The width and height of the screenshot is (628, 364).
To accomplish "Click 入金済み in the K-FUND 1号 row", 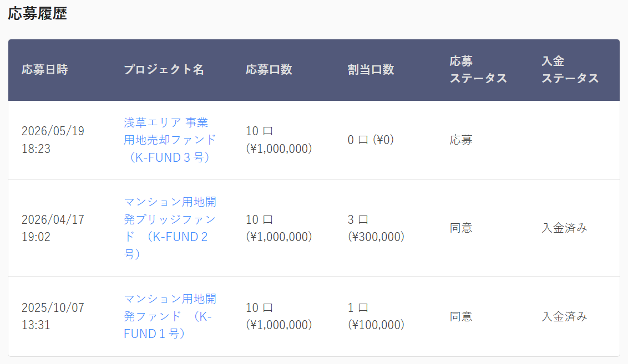I will tap(564, 316).
